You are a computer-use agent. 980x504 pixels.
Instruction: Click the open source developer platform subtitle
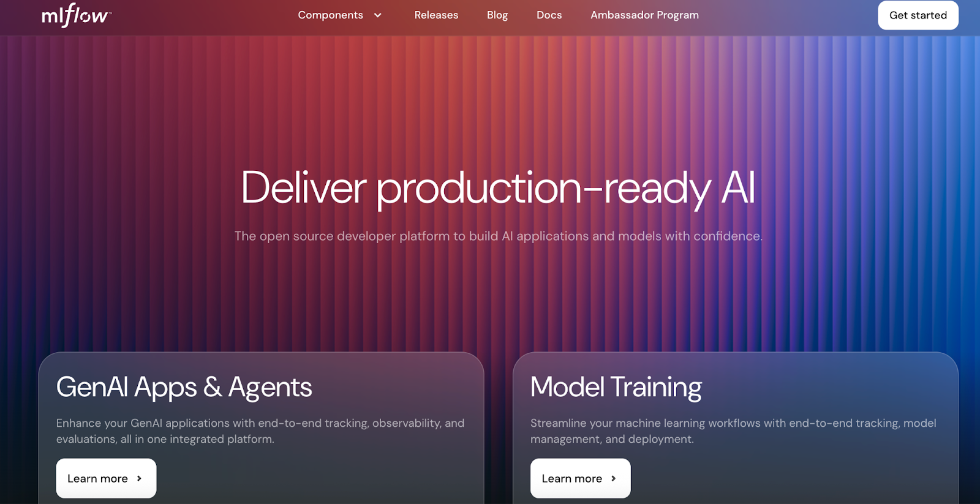coord(499,236)
